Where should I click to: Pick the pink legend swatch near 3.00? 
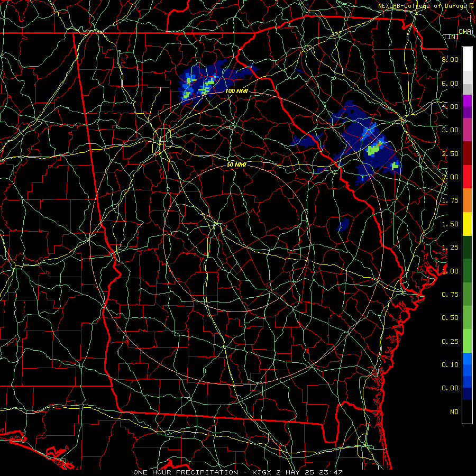pyautogui.click(x=467, y=130)
